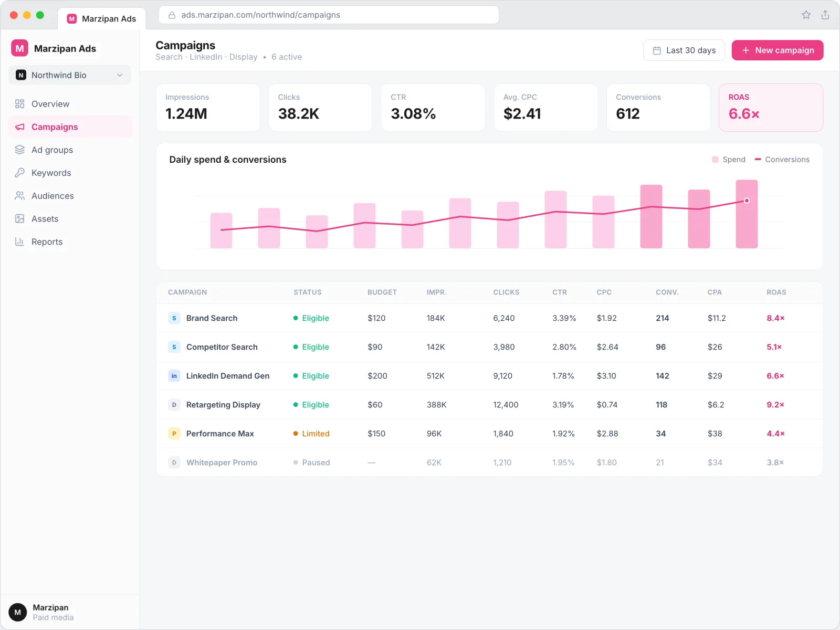840x630 pixels.
Task: Click the Performance Max channel badge icon
Action: pos(174,434)
